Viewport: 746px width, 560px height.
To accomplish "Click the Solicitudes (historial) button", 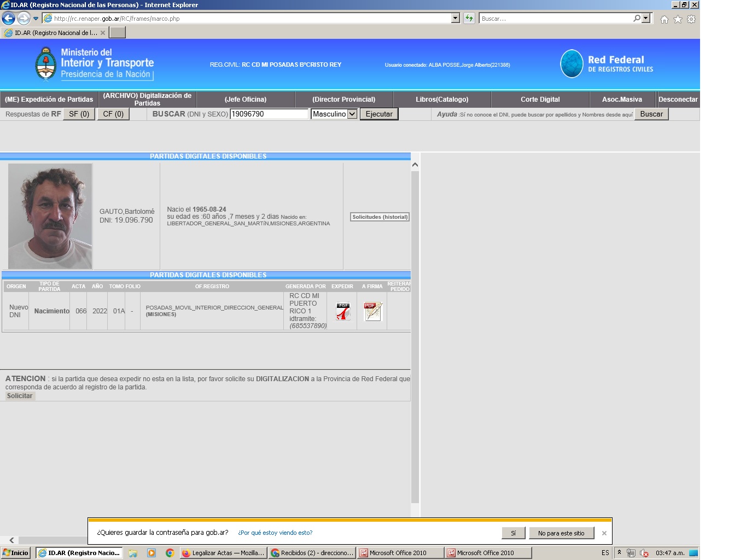I will [x=380, y=217].
